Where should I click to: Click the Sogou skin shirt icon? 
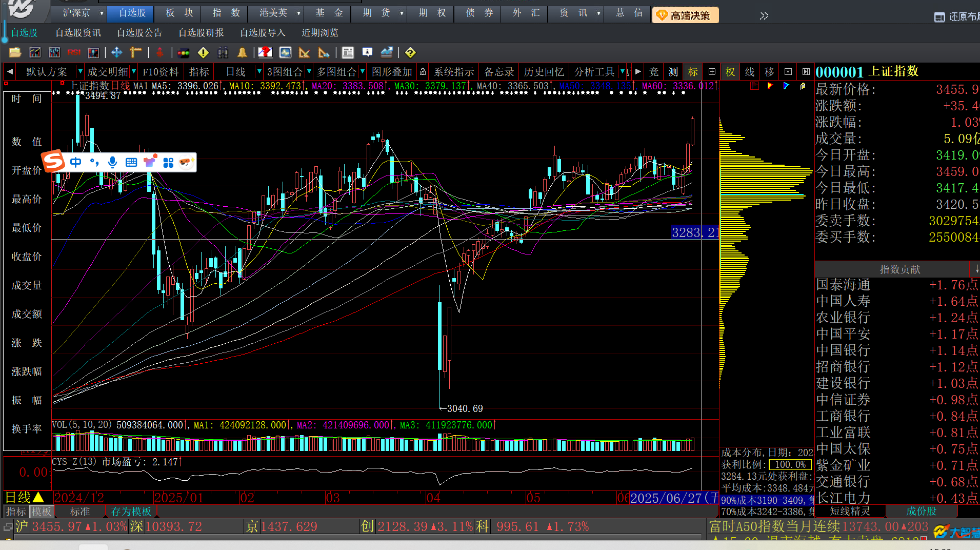150,162
